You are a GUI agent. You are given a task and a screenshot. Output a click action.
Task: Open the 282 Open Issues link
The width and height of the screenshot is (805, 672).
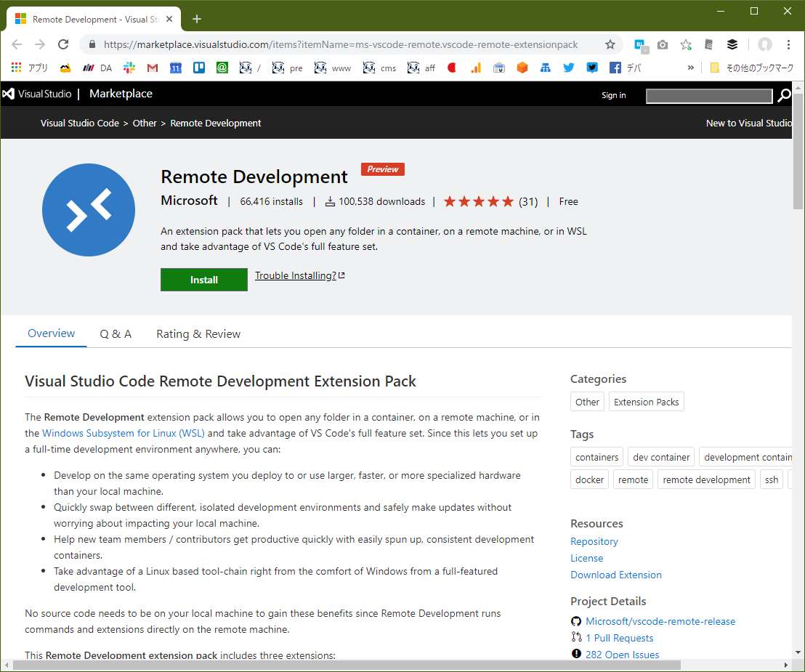point(622,655)
